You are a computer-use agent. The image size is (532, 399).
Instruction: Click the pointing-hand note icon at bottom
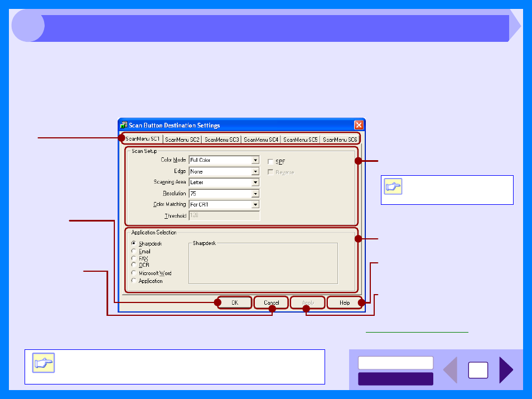pos(43,363)
